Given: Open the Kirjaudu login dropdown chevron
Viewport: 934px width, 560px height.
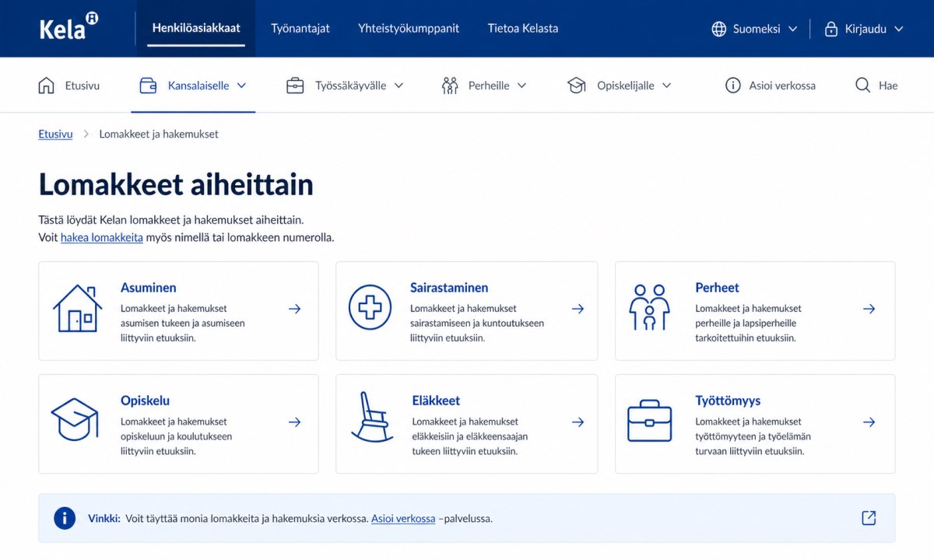Looking at the screenshot, I should pos(899,29).
